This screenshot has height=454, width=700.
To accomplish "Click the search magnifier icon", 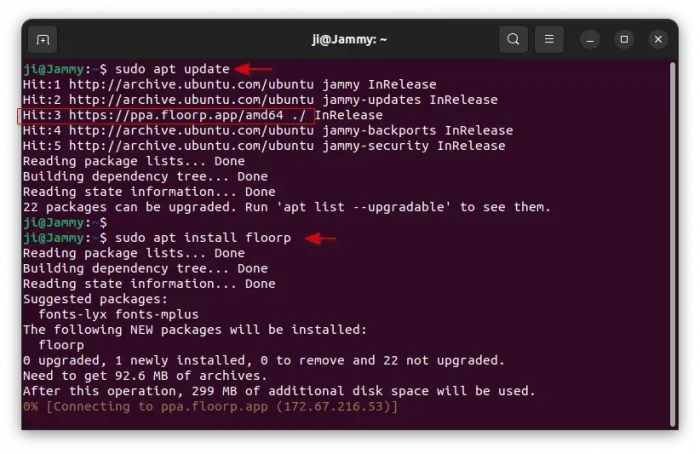I will click(x=513, y=40).
